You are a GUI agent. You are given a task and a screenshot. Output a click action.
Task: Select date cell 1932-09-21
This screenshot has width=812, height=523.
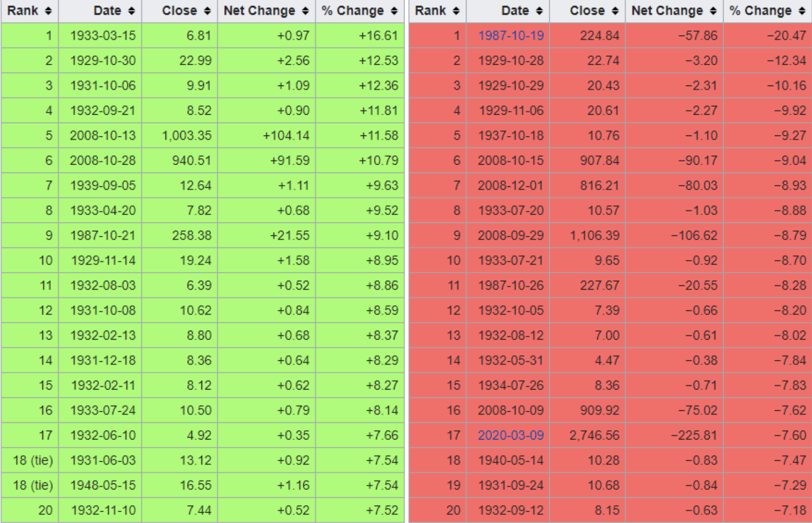pyautogui.click(x=100, y=111)
